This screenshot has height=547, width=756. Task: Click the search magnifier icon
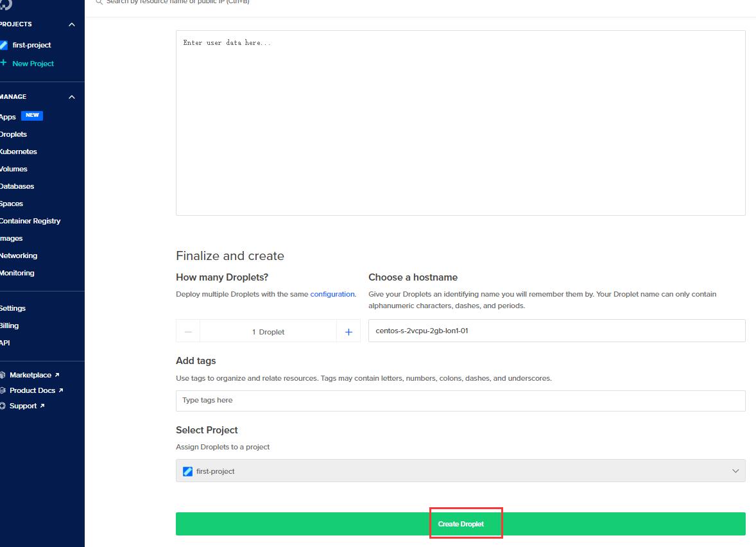coord(99,2)
